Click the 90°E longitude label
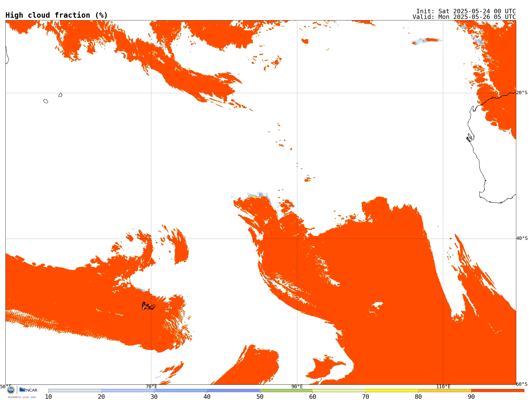This screenshot has height=400, width=532. pyautogui.click(x=297, y=386)
